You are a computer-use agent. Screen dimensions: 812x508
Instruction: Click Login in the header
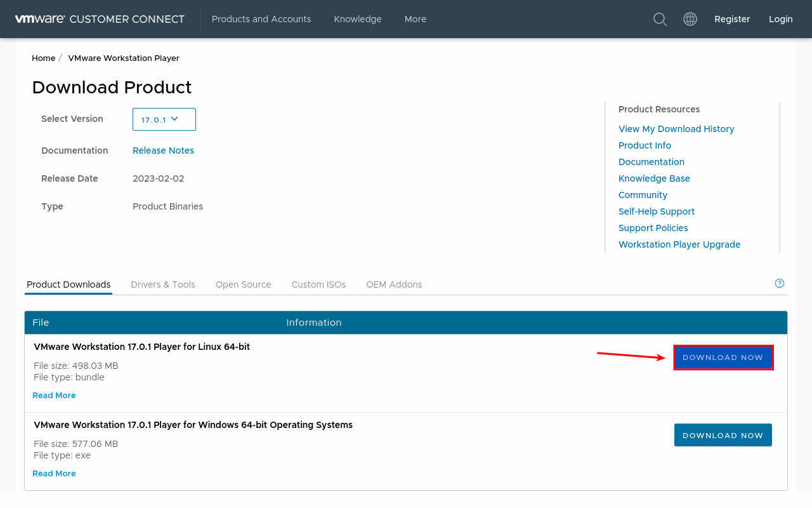pos(781,19)
